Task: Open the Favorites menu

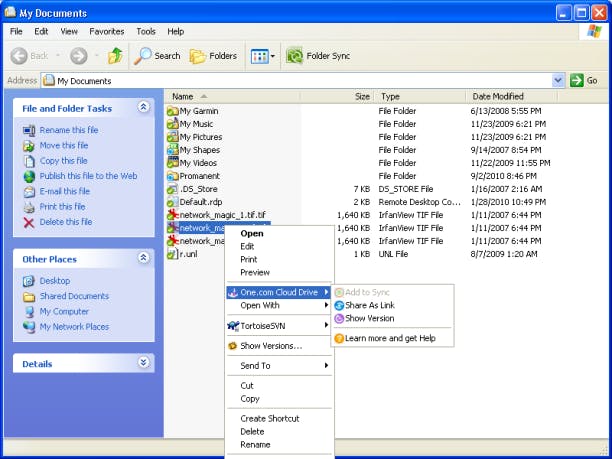Action: tap(107, 31)
